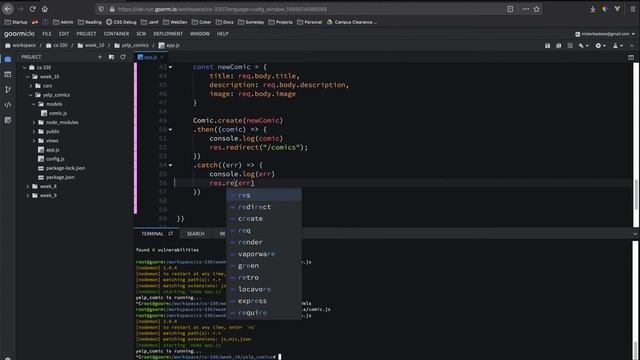Toggle reader view icon in address bar

point(510,9)
